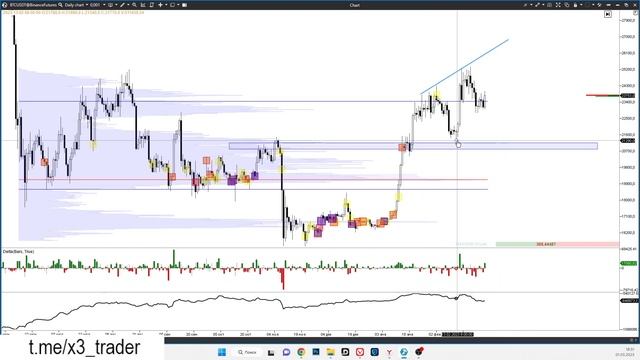640x360 pixels.
Task: Click the Delta indicator label
Action: tap(18, 252)
